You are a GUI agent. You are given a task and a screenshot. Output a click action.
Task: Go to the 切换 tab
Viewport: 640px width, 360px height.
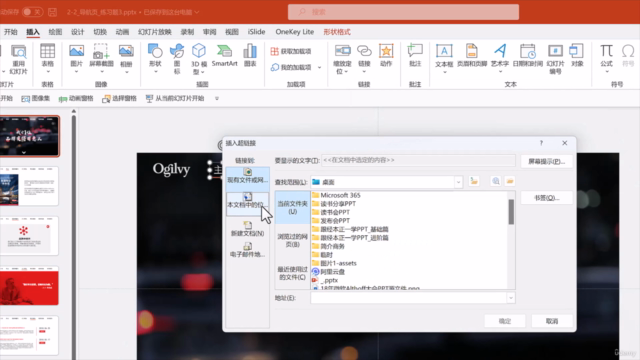point(100,32)
